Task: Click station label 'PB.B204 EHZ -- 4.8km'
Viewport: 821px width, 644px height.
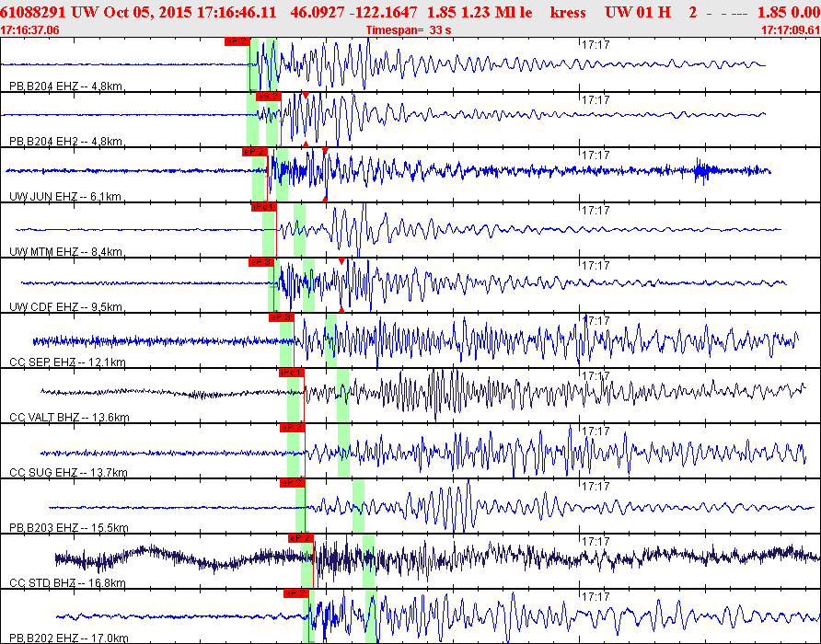Action: click(66, 86)
